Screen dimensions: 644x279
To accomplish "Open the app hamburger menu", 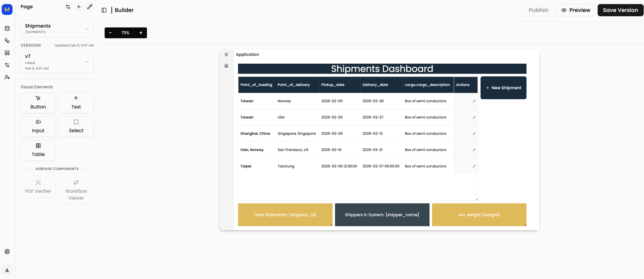I will click(226, 55).
